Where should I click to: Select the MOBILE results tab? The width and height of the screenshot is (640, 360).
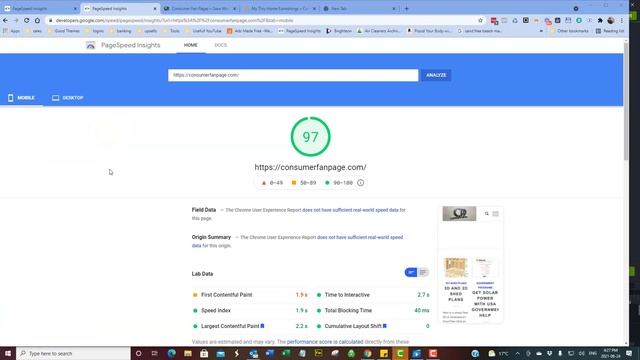[x=21, y=98]
